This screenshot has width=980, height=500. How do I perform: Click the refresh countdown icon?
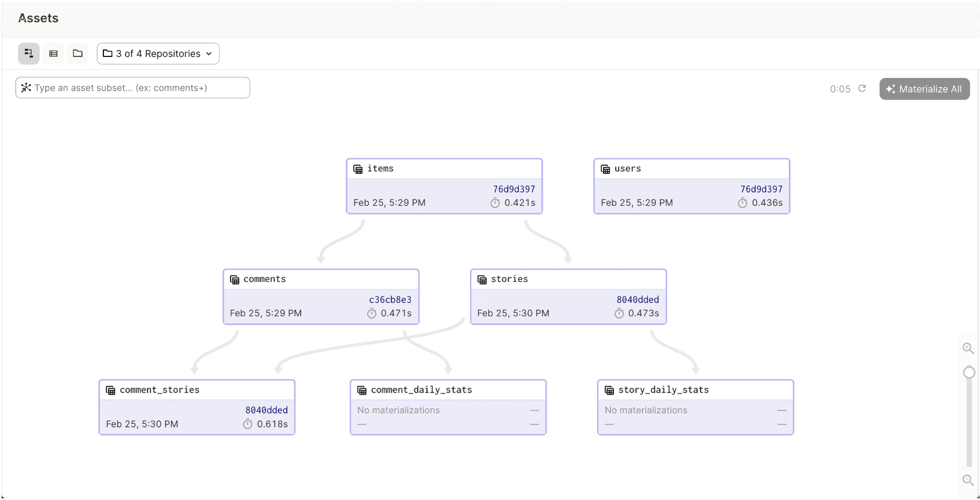(x=862, y=88)
